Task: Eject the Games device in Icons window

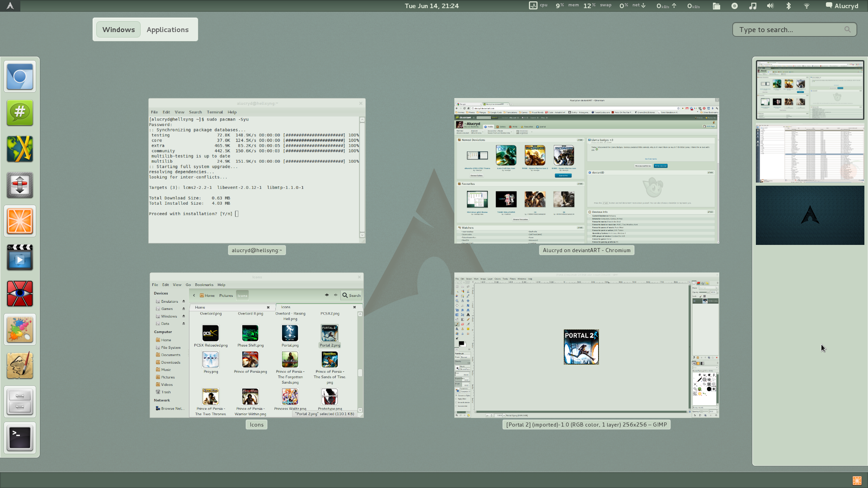Action: pyautogui.click(x=184, y=309)
